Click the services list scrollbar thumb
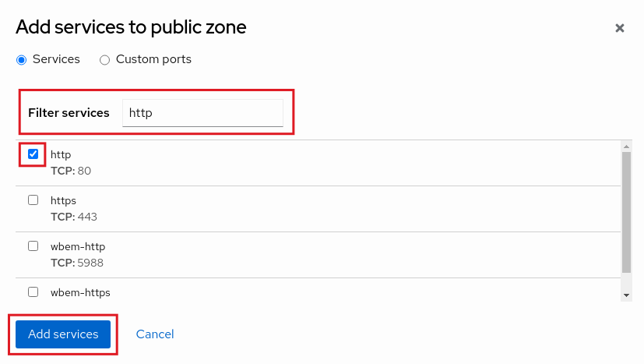 (x=626, y=210)
